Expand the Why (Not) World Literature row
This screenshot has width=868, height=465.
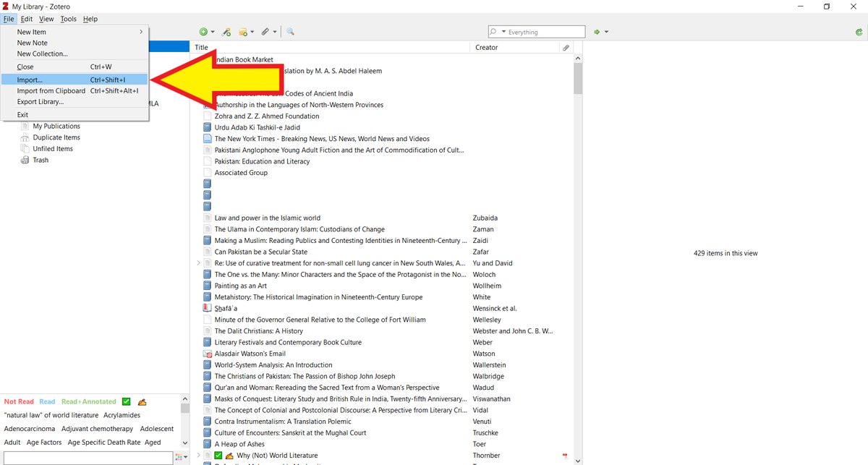click(199, 456)
